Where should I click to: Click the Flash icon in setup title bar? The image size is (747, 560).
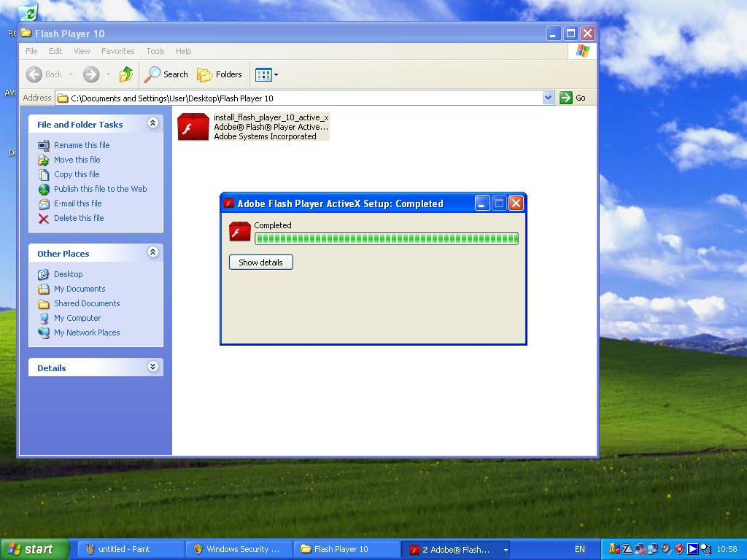click(228, 203)
